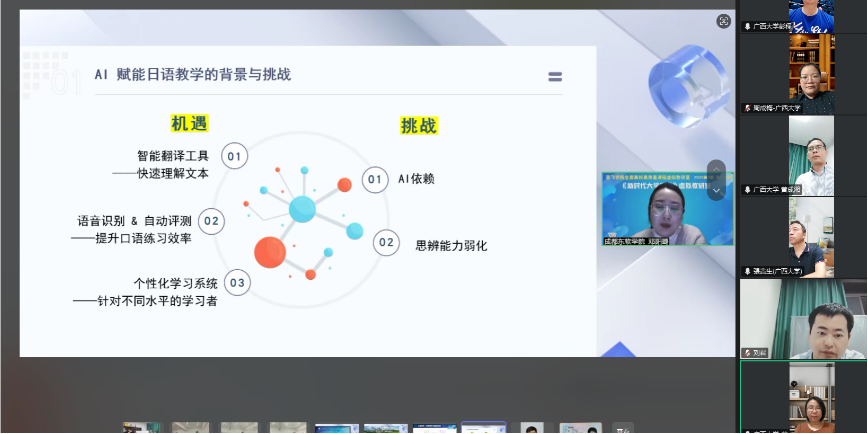Click the 挑战 highlighted heading

[419, 126]
